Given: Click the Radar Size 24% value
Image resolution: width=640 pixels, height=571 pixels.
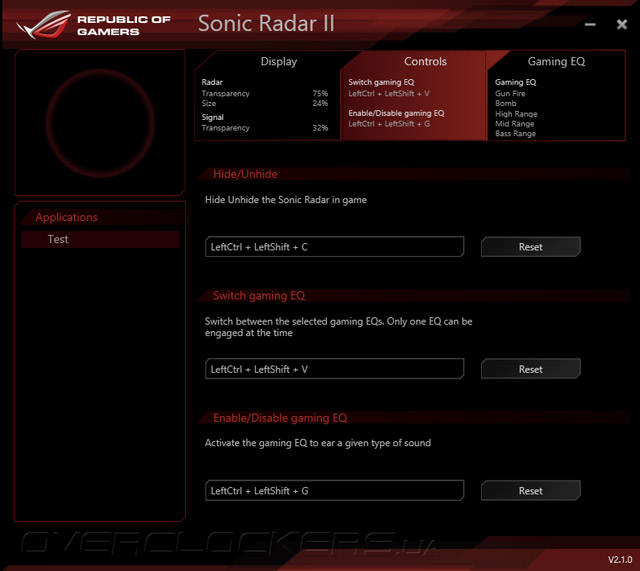Looking at the screenshot, I should point(320,103).
